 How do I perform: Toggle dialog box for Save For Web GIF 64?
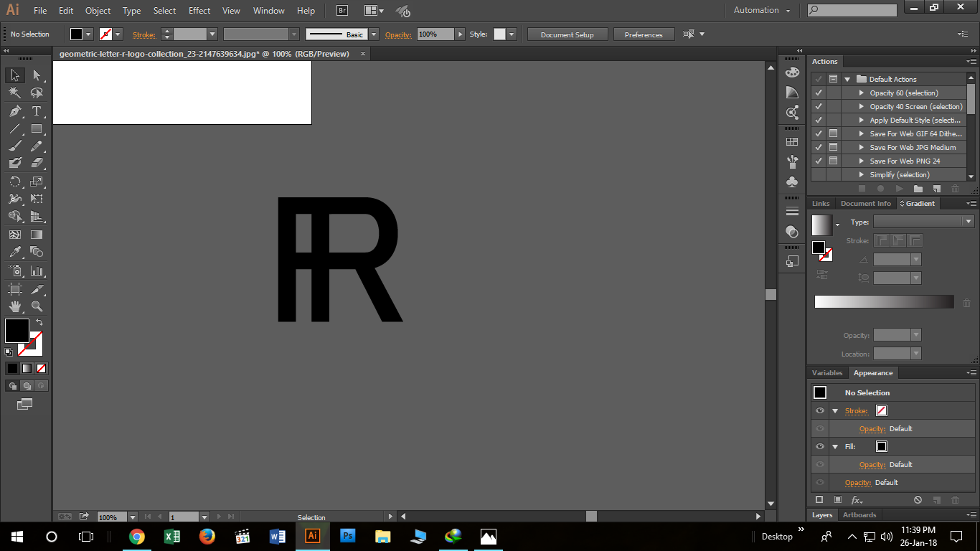click(833, 133)
